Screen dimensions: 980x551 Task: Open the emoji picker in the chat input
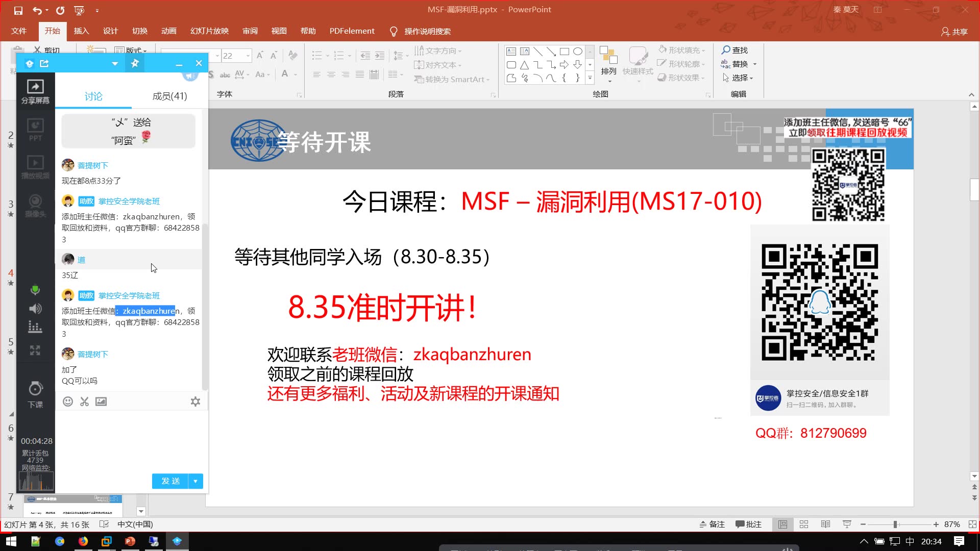point(68,402)
